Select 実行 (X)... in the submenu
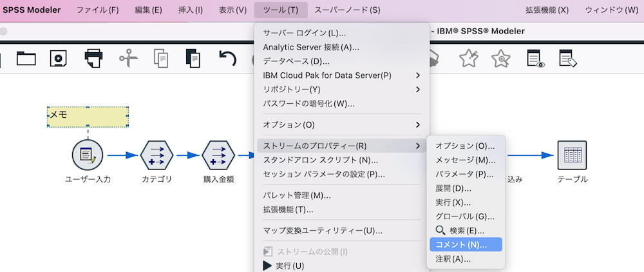Screen dimensions: 644x272 click(466, 202)
